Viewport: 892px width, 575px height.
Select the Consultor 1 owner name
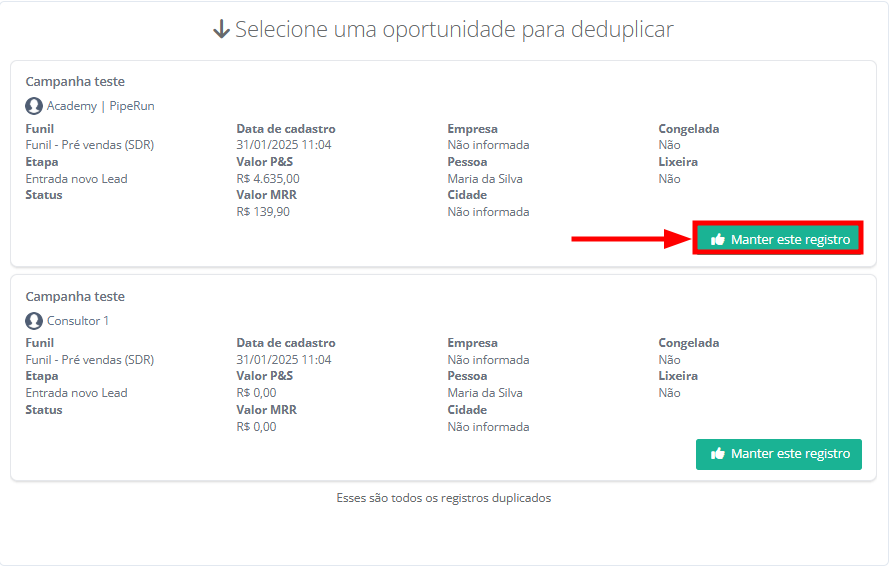point(78,321)
